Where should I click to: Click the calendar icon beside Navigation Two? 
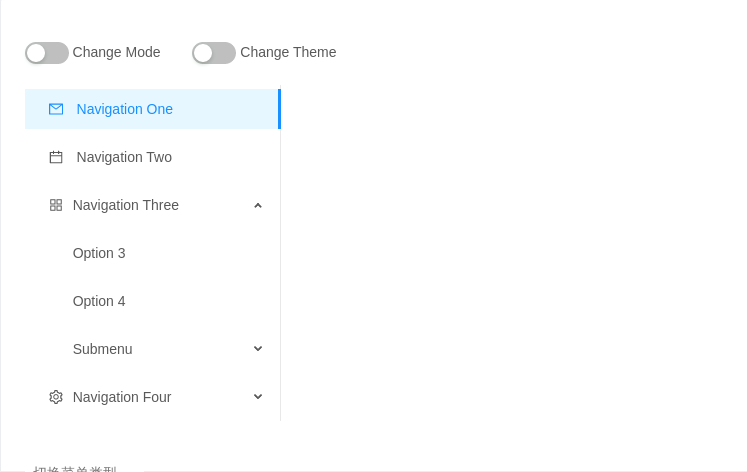click(56, 157)
